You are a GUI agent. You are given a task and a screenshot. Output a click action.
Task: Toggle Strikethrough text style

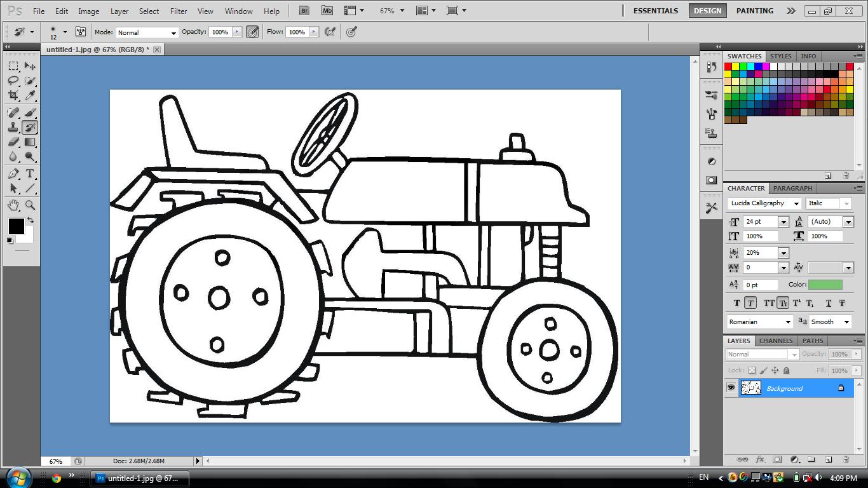point(842,303)
